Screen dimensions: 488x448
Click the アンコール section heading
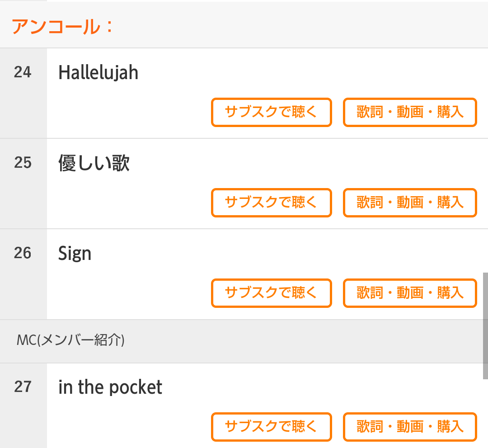(x=61, y=27)
